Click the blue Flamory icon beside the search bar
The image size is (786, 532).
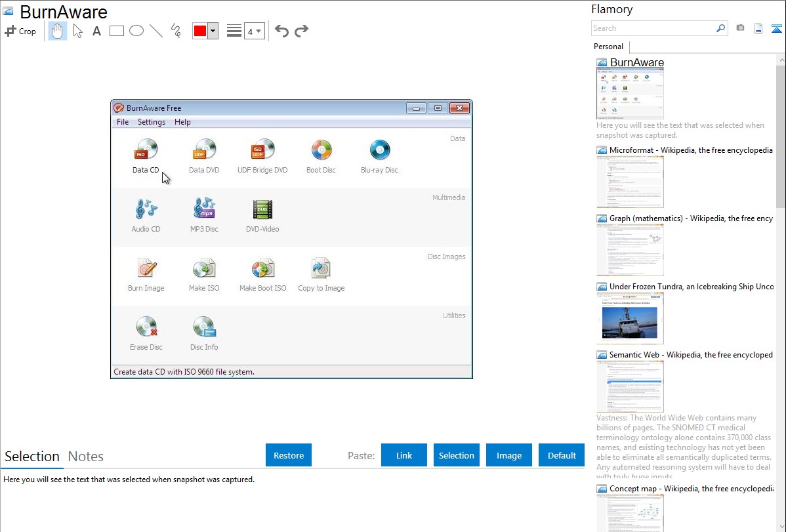coord(776,28)
